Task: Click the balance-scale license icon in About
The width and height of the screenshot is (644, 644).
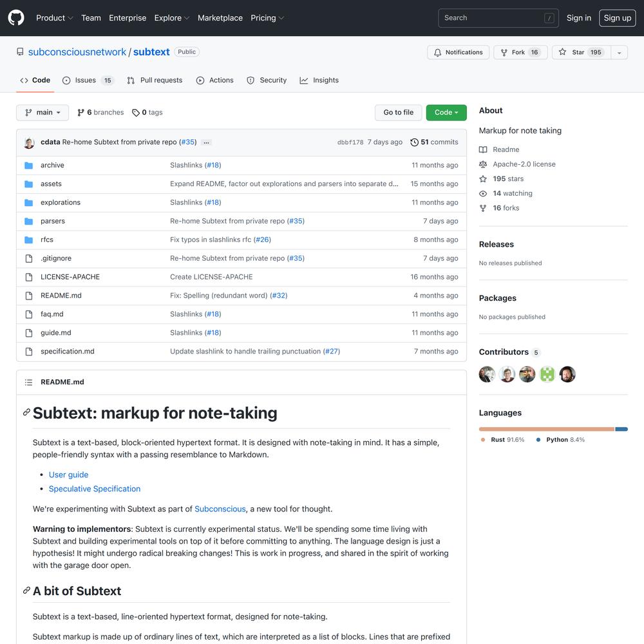Action: (483, 164)
